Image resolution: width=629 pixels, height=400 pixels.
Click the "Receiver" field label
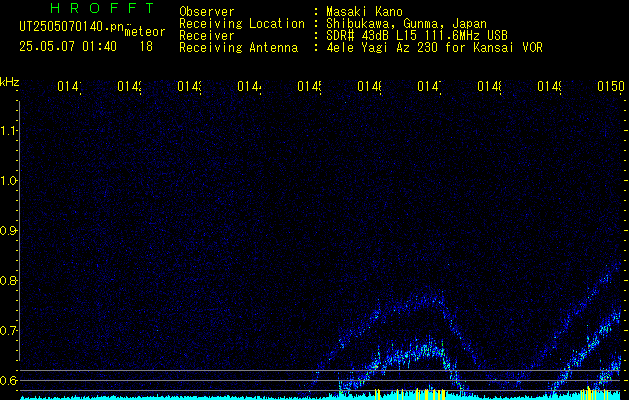pos(207,36)
